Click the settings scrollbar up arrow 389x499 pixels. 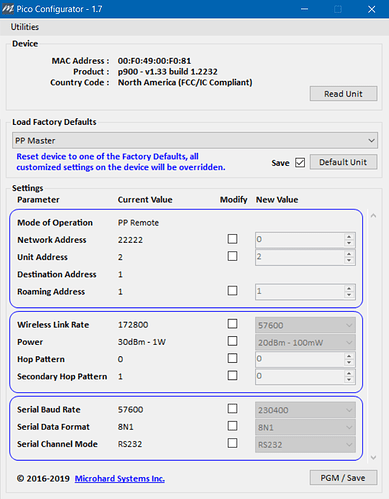373,216
